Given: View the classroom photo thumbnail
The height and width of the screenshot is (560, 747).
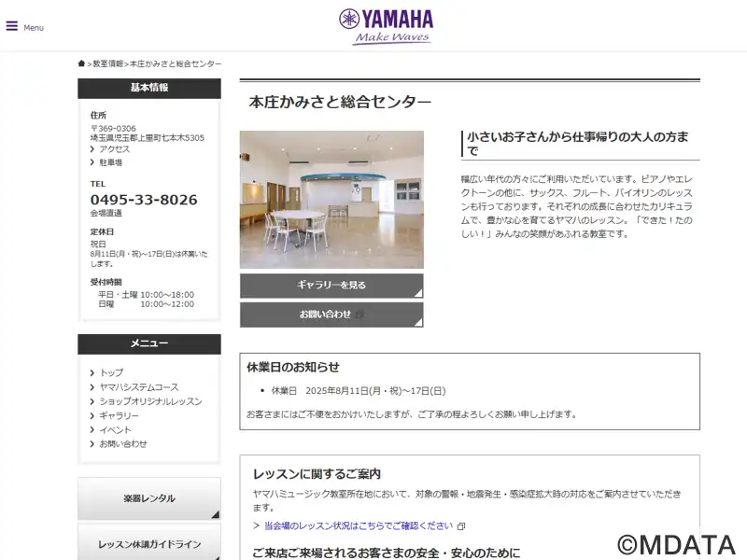Looking at the screenshot, I should (331, 200).
